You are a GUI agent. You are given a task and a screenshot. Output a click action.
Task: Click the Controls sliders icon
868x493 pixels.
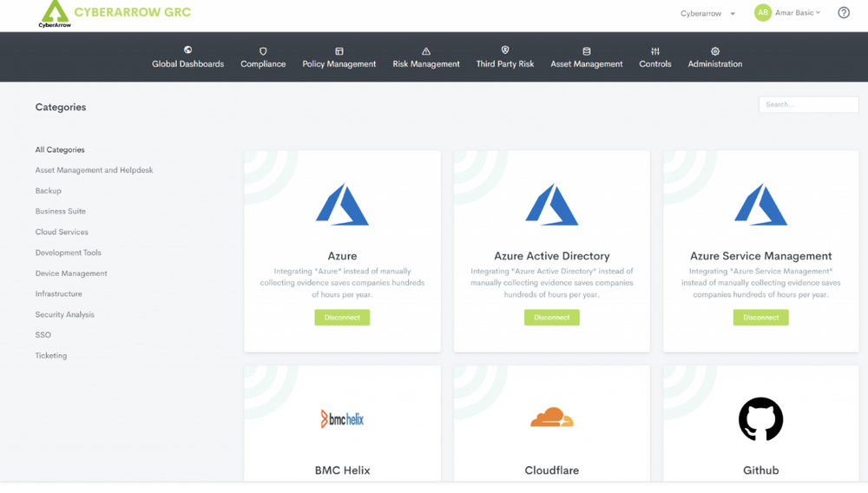[x=654, y=51]
